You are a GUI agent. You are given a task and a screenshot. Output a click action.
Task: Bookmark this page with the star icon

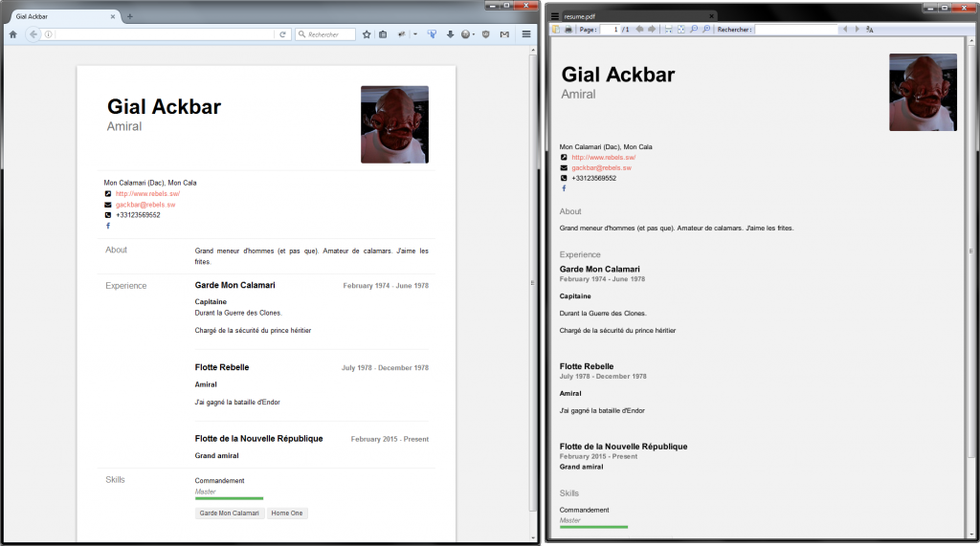pyautogui.click(x=367, y=34)
